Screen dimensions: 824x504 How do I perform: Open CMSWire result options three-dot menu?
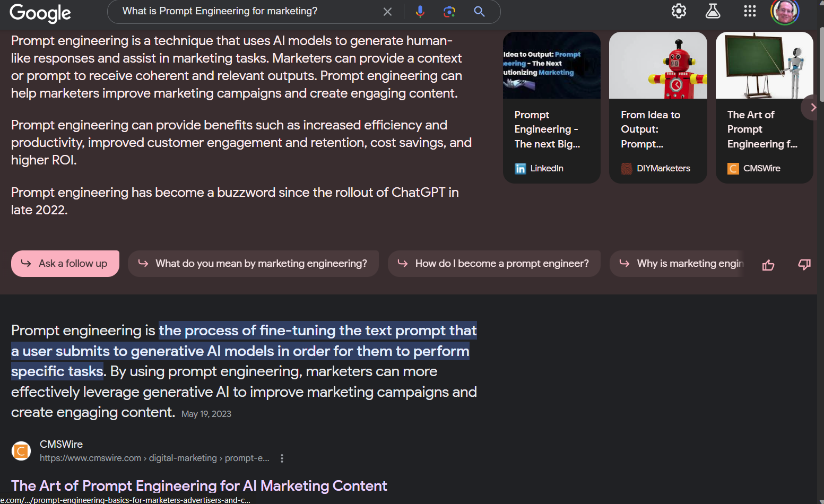click(282, 458)
